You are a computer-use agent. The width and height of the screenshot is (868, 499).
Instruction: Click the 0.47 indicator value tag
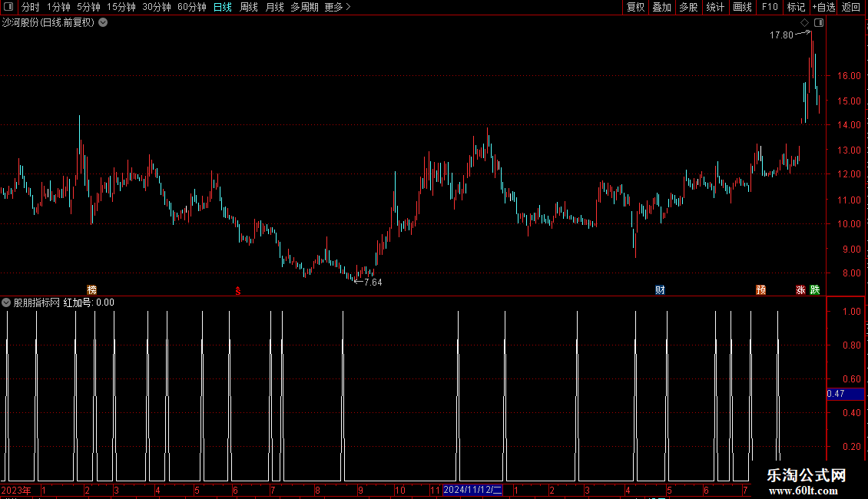pyautogui.click(x=845, y=394)
